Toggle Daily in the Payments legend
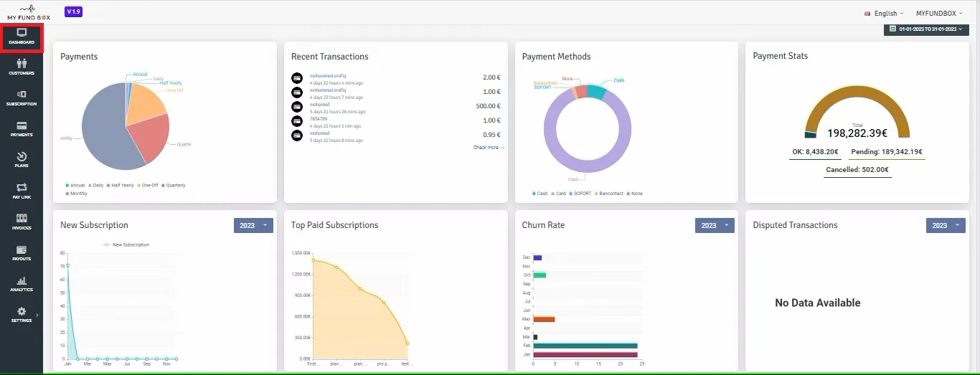Image resolution: width=980 pixels, height=375 pixels. tap(96, 185)
